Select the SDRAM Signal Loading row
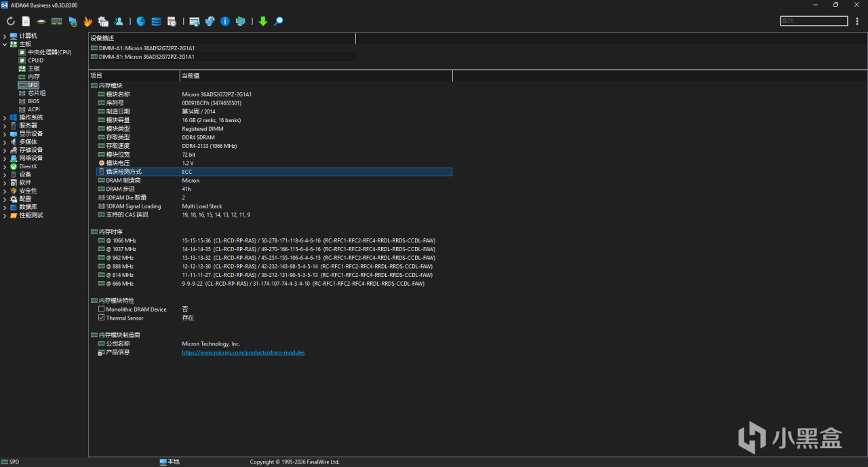 pyautogui.click(x=275, y=206)
